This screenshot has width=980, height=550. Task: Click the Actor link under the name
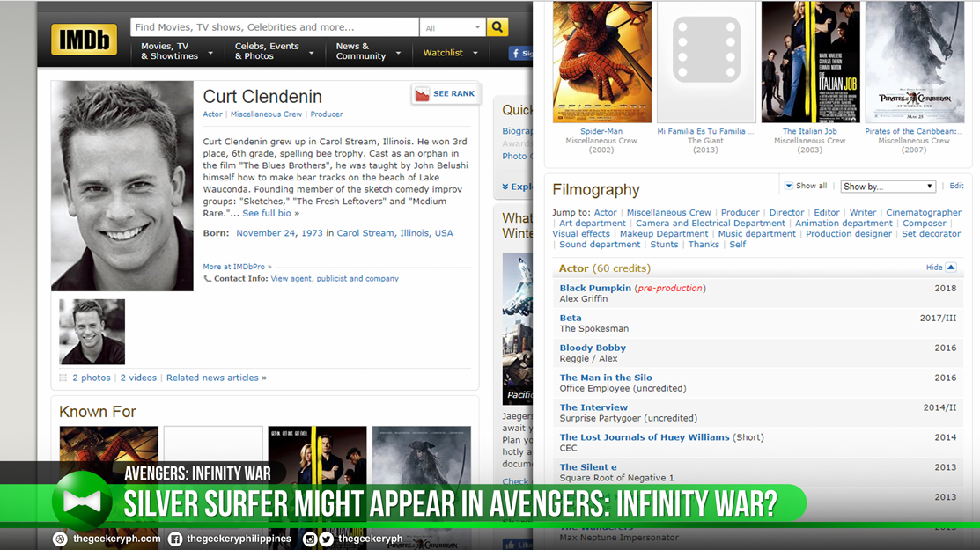click(212, 114)
